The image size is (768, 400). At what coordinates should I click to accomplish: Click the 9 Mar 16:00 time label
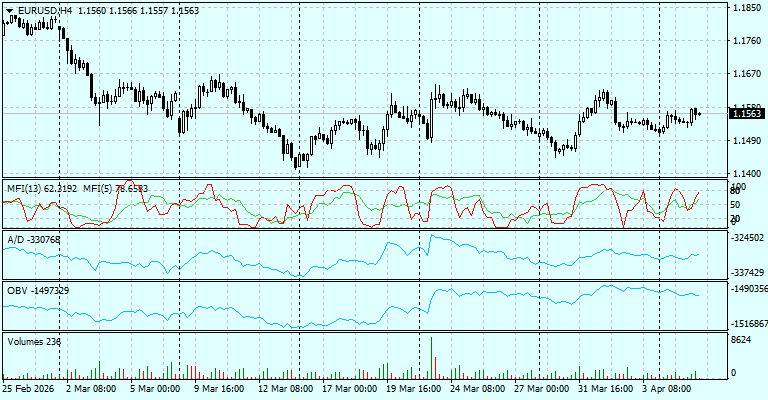pos(219,389)
